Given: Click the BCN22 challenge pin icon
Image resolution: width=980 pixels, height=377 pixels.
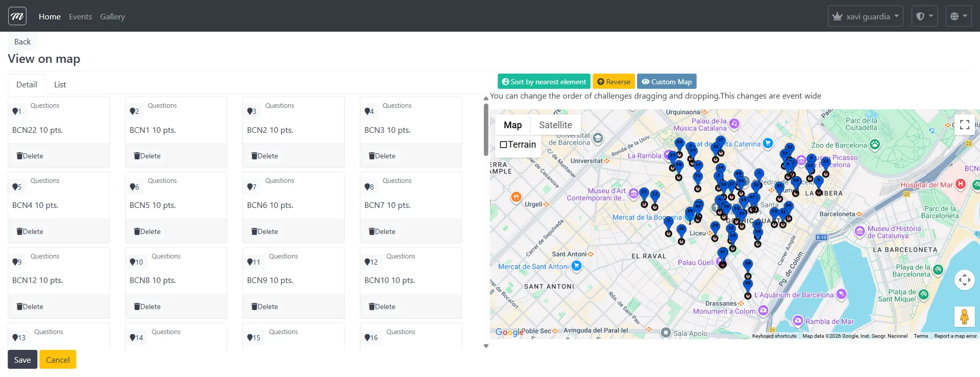Looking at the screenshot, I should tap(15, 111).
